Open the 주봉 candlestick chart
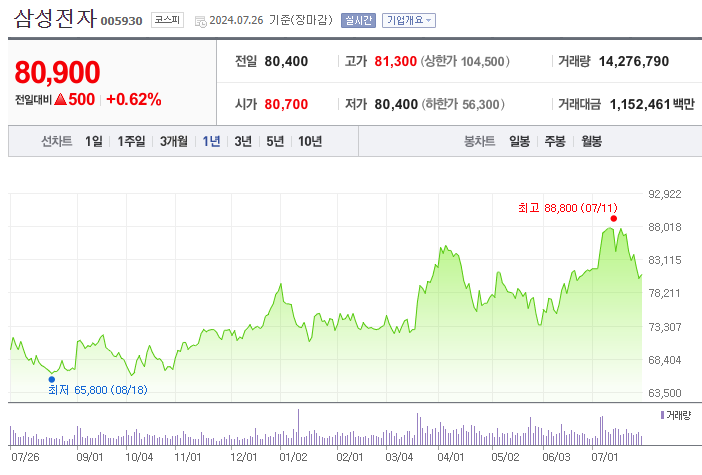The image size is (702, 475). (555, 141)
